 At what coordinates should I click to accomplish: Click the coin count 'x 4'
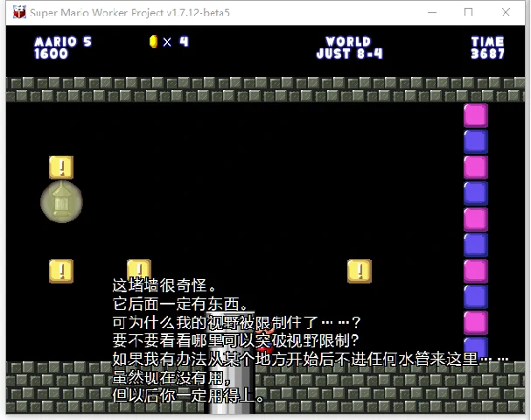tap(176, 42)
